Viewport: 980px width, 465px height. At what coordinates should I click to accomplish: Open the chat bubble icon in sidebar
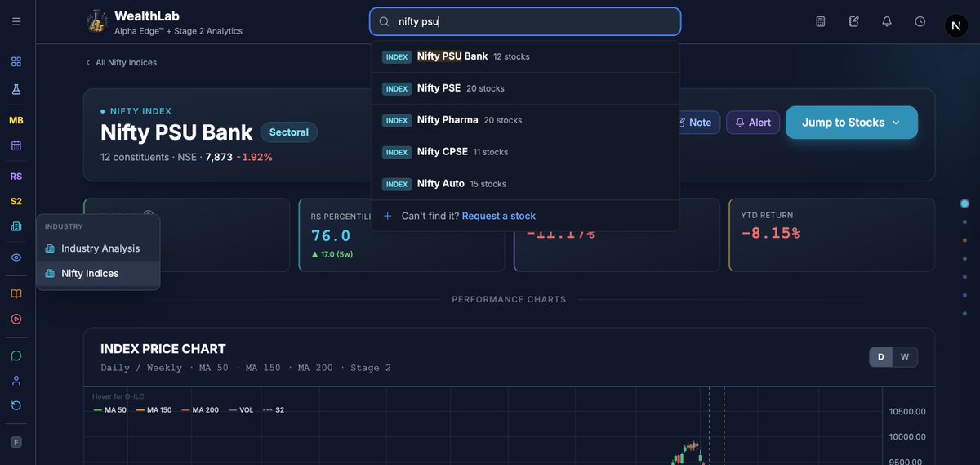(x=16, y=355)
